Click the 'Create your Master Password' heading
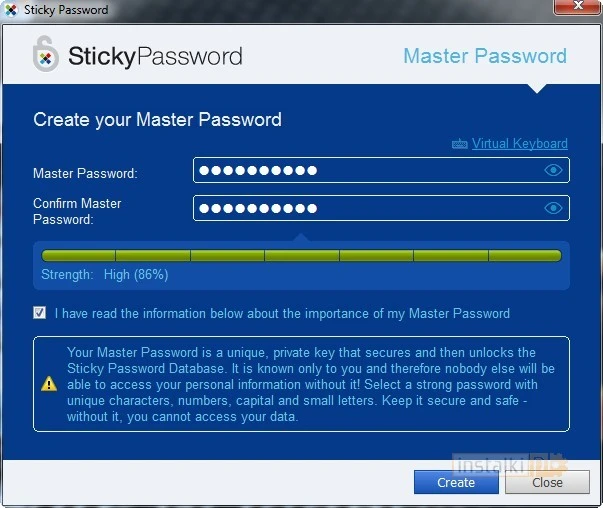Image resolution: width=603 pixels, height=508 pixels. (157, 120)
